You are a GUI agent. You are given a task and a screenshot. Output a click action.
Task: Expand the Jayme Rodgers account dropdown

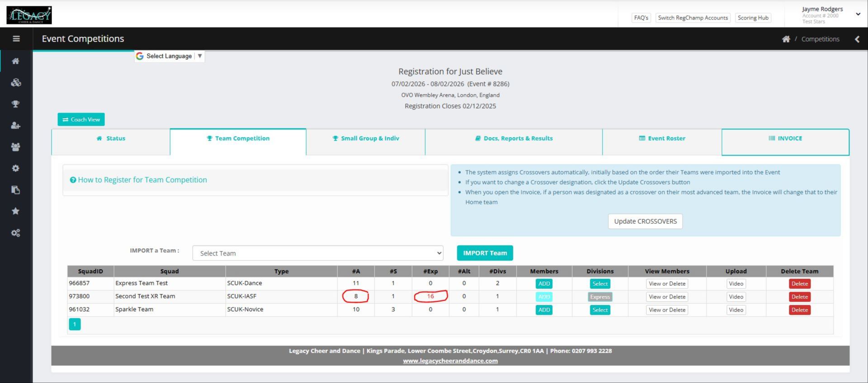pos(858,14)
